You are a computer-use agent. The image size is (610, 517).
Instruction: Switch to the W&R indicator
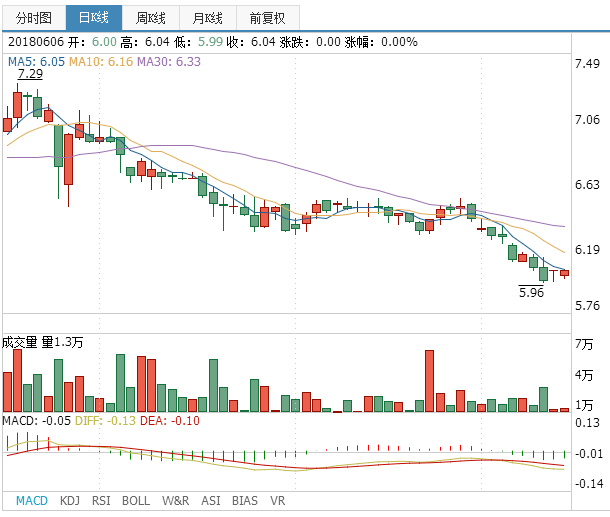point(175,500)
